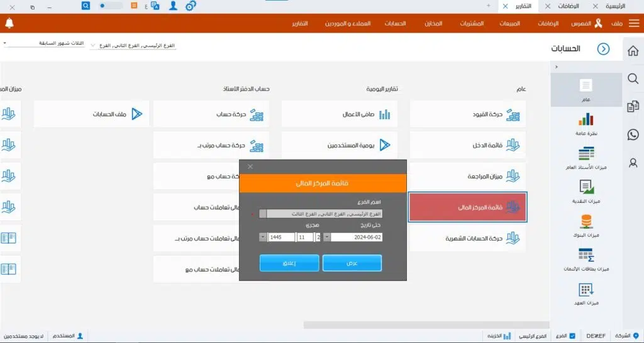The height and width of the screenshot is (343, 644).
Task: Click إغلاق button in the dialog
Action: click(x=289, y=263)
